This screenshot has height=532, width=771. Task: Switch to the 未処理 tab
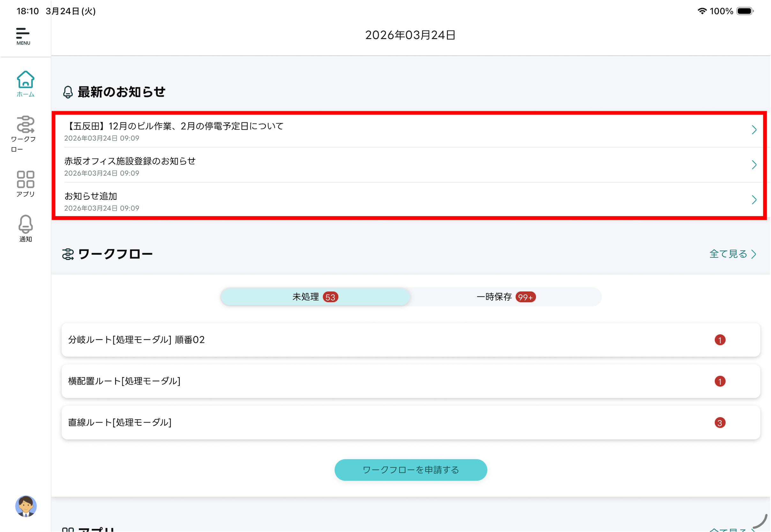click(315, 297)
